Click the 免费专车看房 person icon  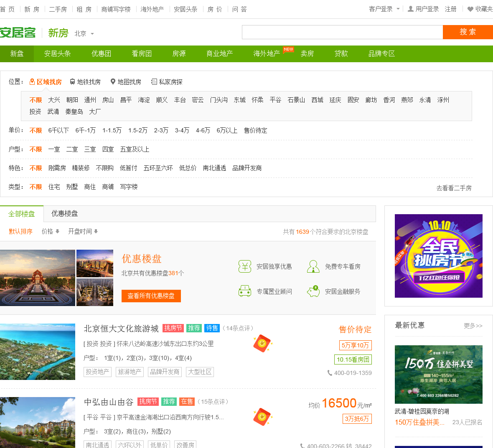[x=313, y=266]
